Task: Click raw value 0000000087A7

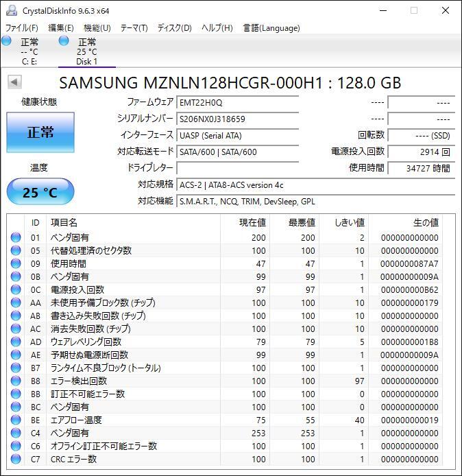Action: [409, 264]
